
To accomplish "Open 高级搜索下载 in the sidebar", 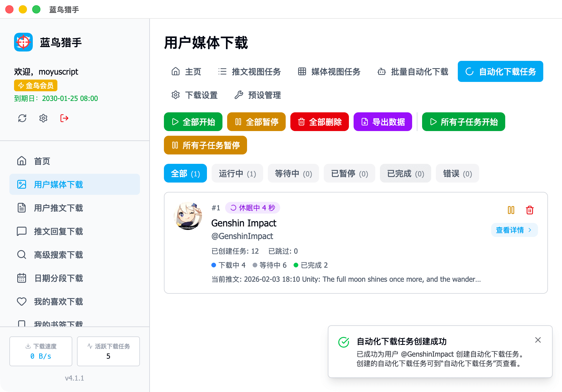I will pos(59,255).
